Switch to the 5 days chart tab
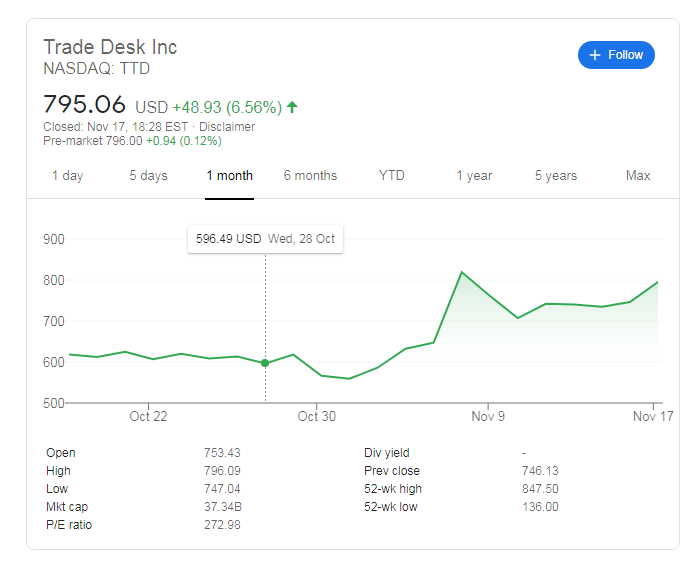697x565 pixels. (x=148, y=176)
